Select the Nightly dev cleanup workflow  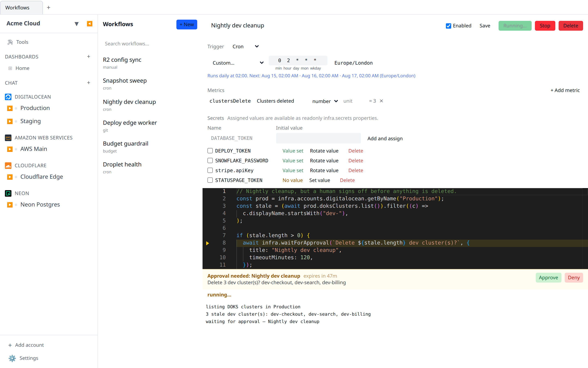[150, 105]
